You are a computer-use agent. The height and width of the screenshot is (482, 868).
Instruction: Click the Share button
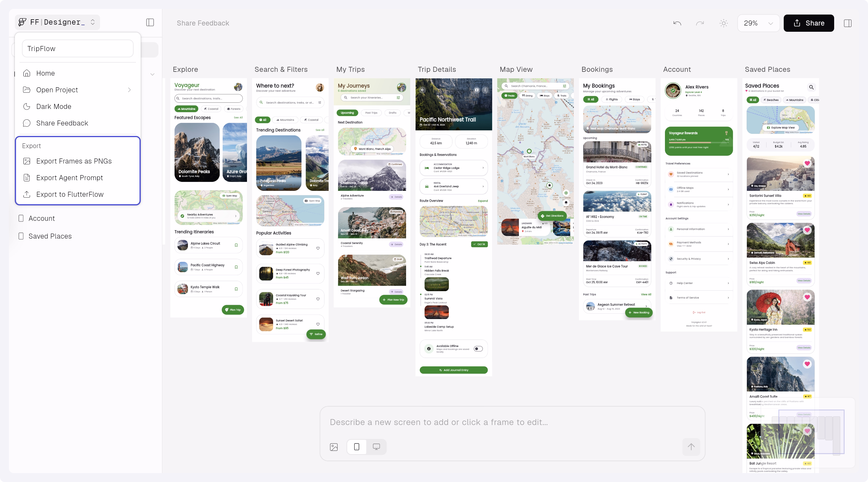tap(808, 23)
